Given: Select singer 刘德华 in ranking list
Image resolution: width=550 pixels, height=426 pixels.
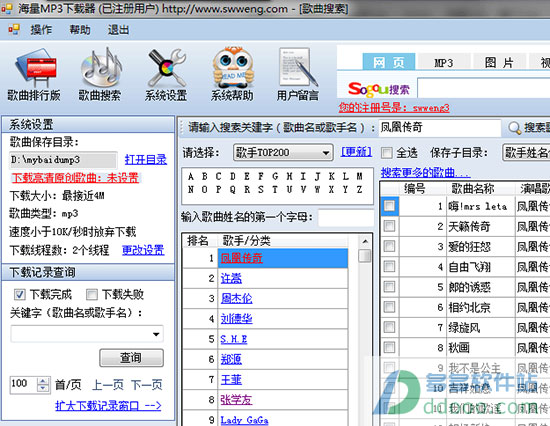Looking at the screenshot, I should 236,319.
